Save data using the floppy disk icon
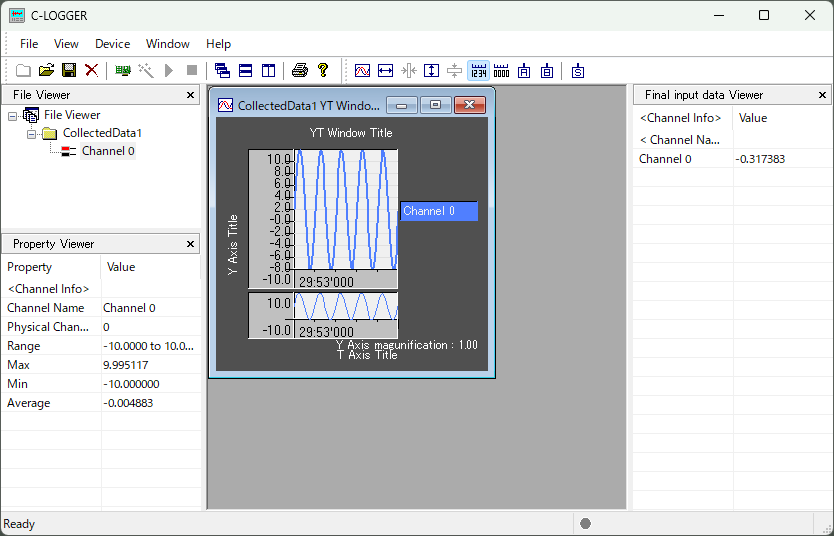 [x=69, y=70]
